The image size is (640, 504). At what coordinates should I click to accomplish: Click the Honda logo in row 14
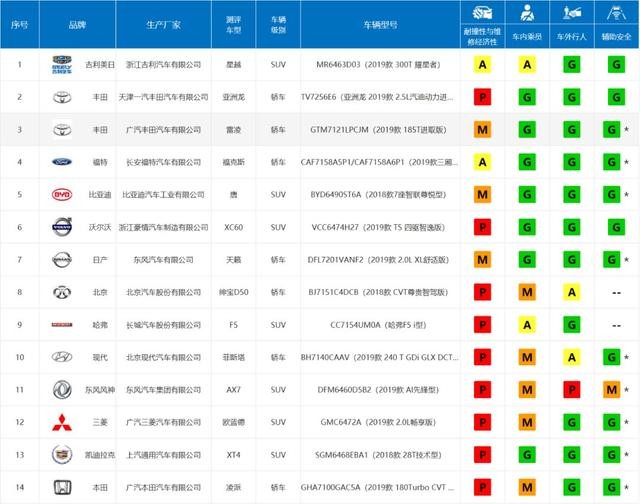(x=62, y=487)
